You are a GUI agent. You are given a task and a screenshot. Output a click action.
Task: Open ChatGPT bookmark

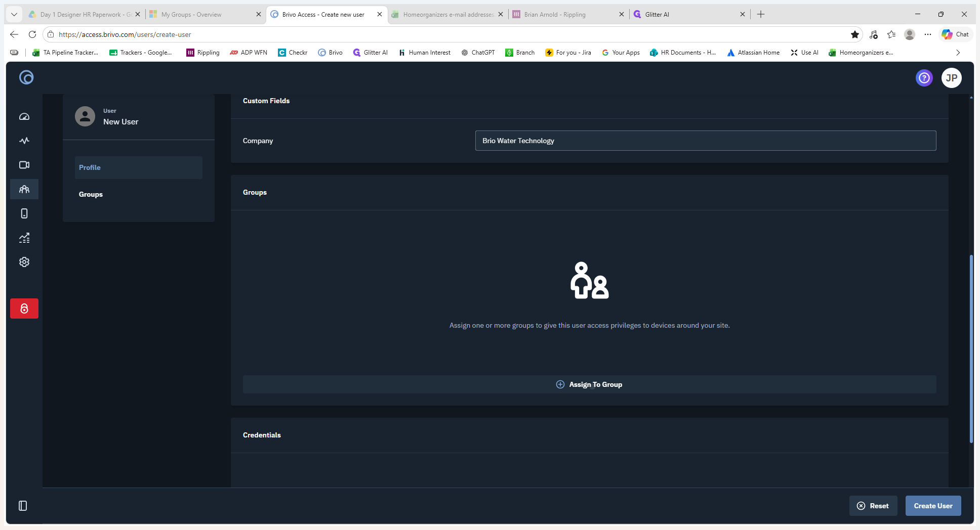pyautogui.click(x=478, y=53)
